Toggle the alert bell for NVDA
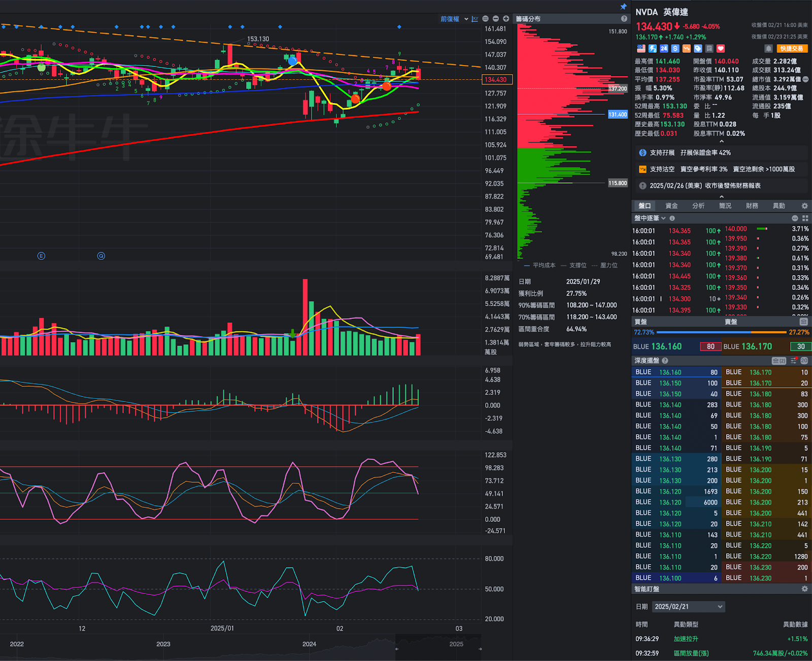The height and width of the screenshot is (661, 812). (768, 49)
